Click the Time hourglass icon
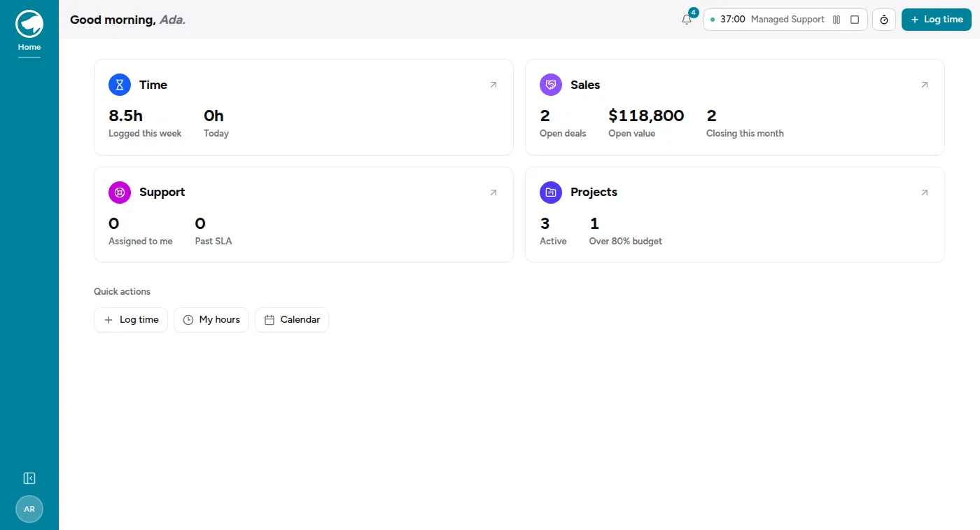 120,85
